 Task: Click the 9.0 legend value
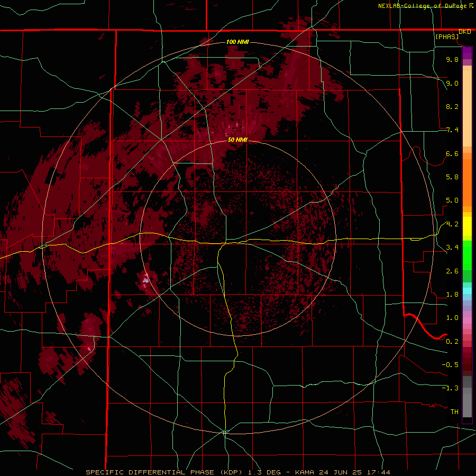click(452, 83)
